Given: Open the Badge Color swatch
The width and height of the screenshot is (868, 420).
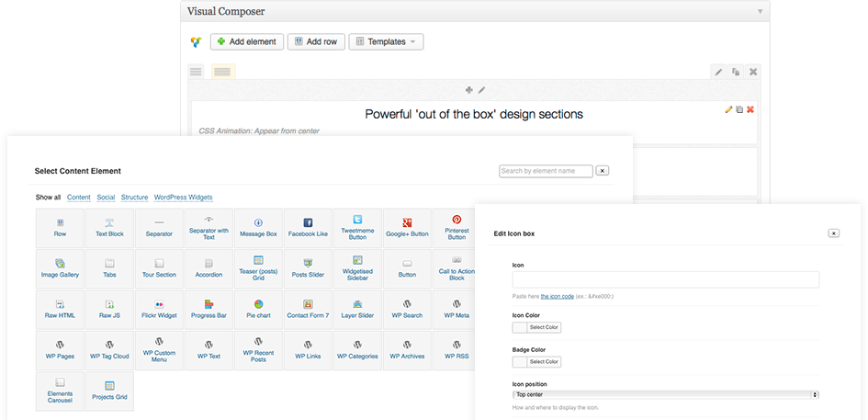Looking at the screenshot, I should (520, 362).
